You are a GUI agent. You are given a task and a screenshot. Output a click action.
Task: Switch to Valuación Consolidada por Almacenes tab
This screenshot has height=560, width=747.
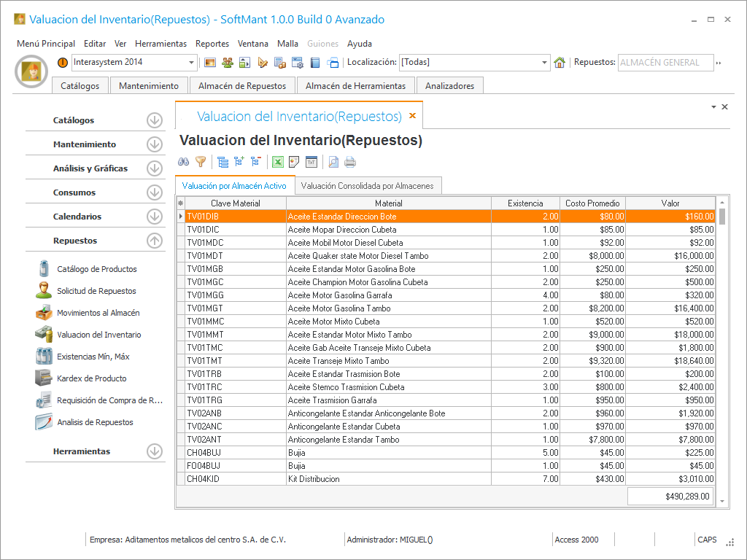tap(367, 186)
